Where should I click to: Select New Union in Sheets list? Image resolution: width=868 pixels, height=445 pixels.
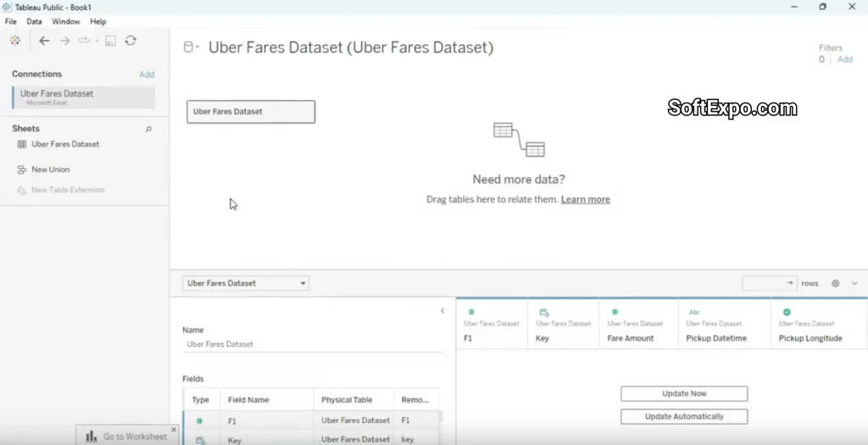(50, 170)
